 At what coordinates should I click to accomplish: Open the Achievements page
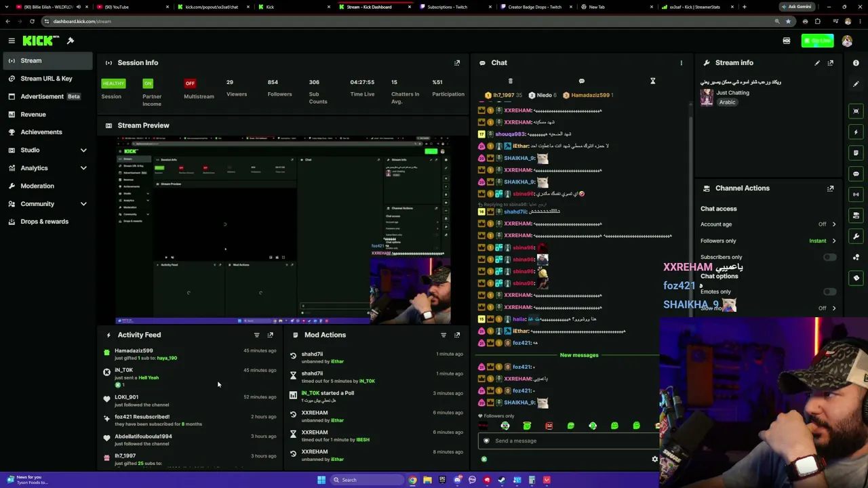tap(46, 132)
